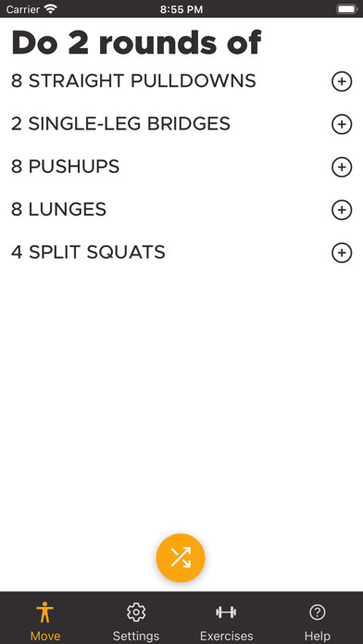The height and width of the screenshot is (644, 363).
Task: Go to the Help tab
Action: click(318, 618)
